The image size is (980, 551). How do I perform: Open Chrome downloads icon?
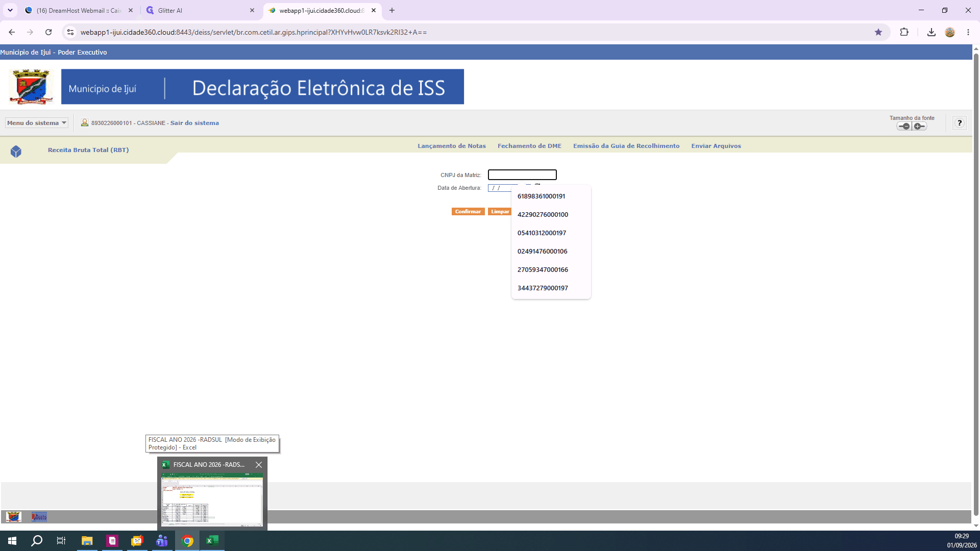tap(932, 32)
